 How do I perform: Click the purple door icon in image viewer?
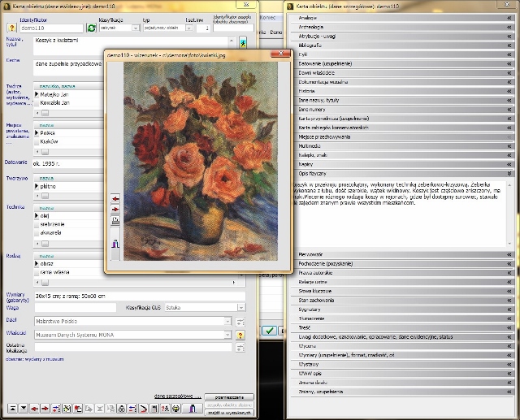[115, 244]
